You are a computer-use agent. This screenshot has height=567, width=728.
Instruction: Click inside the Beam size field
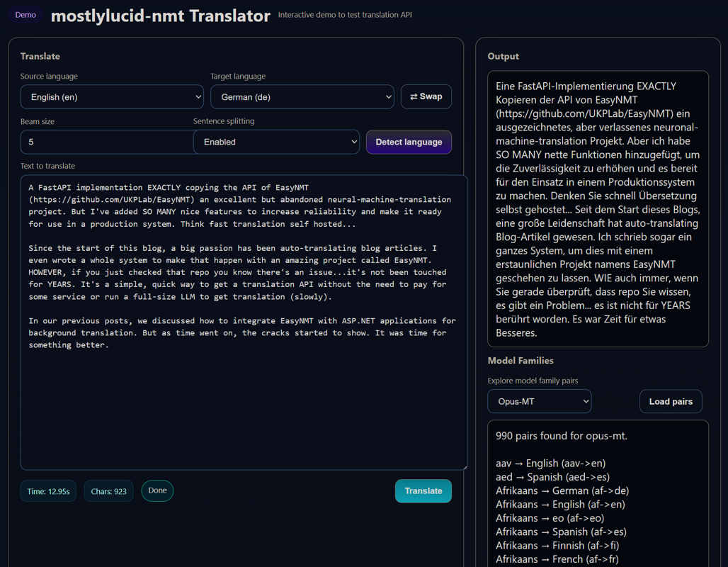106,142
